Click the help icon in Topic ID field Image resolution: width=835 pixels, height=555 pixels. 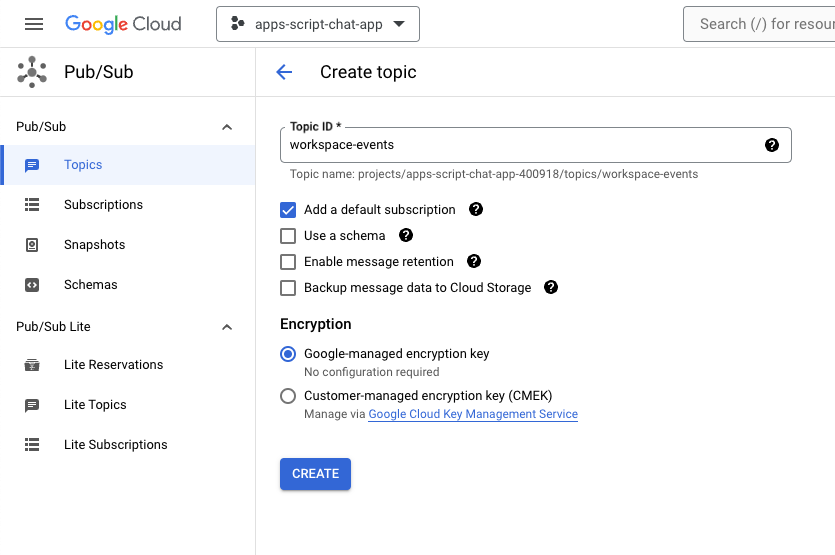(x=772, y=145)
